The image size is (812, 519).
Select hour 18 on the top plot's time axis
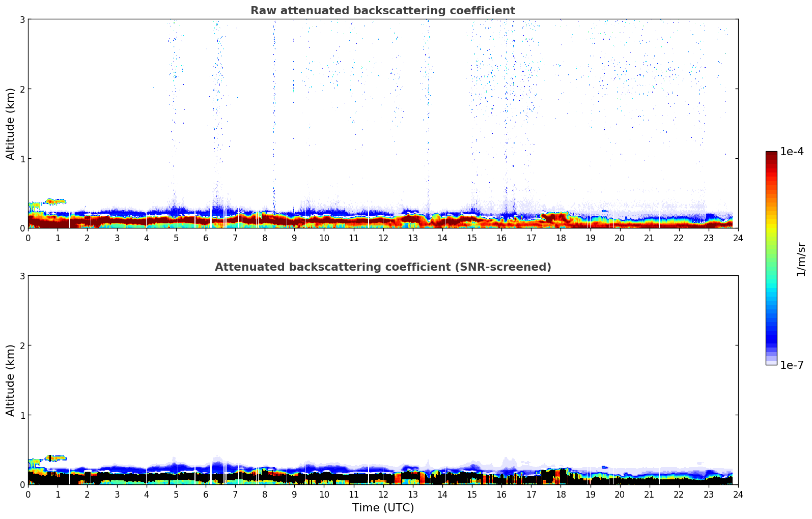pos(561,238)
